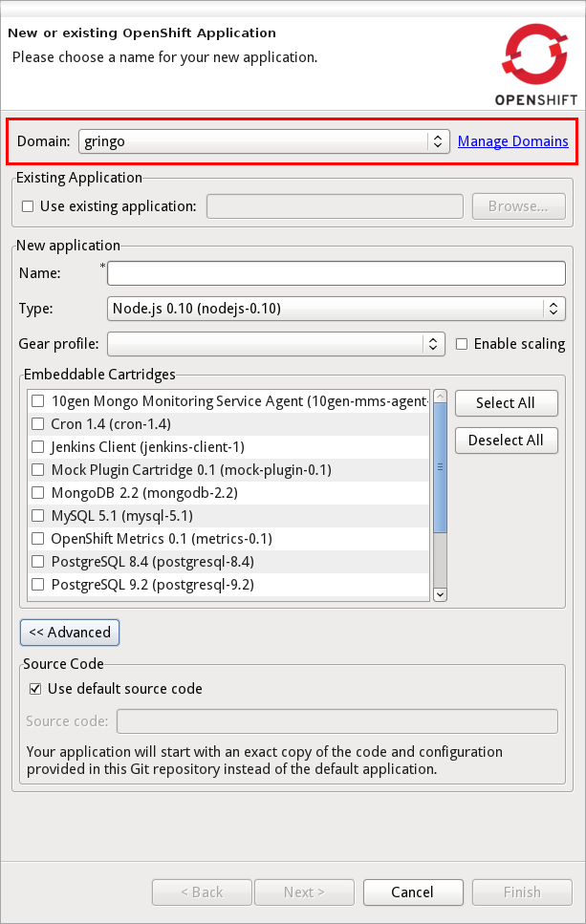Enable the MySQL 5.1 cartridge
The height and width of the screenshot is (924, 586).
pos(38,516)
